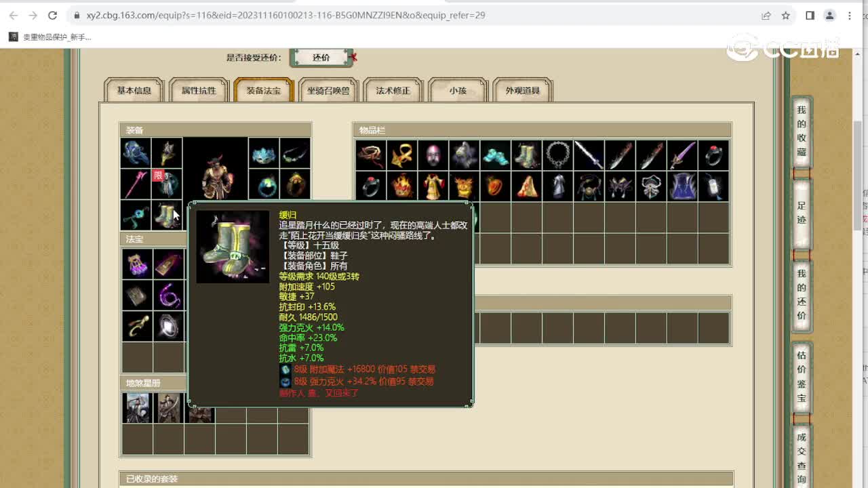868x488 pixels.
Task: Click the pale boots inventory item
Action: [x=527, y=155]
